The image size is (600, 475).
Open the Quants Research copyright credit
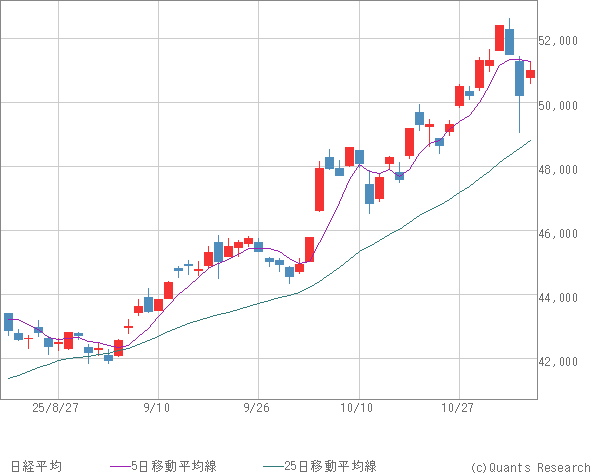[530, 466]
